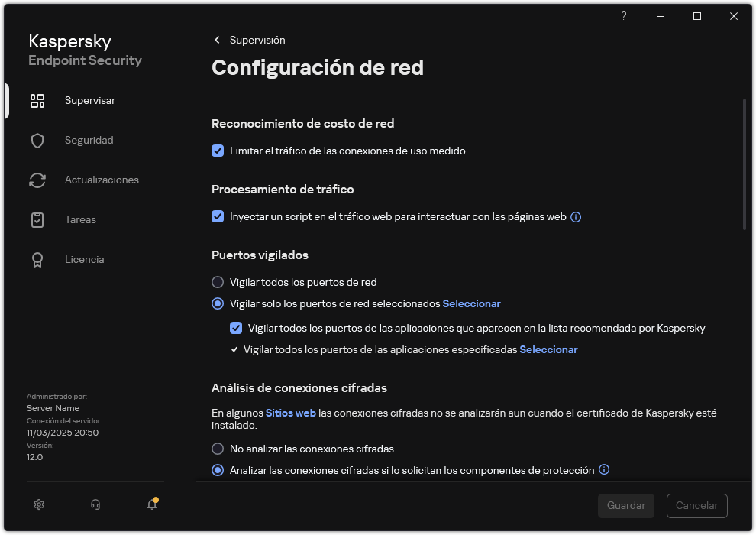The height and width of the screenshot is (535, 756).
Task: Open application settings via the gear icon
Action: pos(38,504)
